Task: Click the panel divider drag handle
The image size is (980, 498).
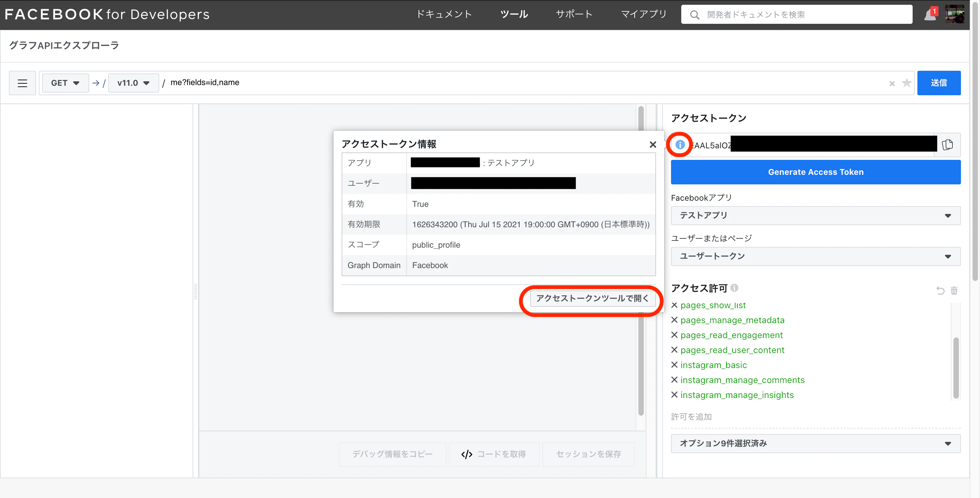Action: 196,291
